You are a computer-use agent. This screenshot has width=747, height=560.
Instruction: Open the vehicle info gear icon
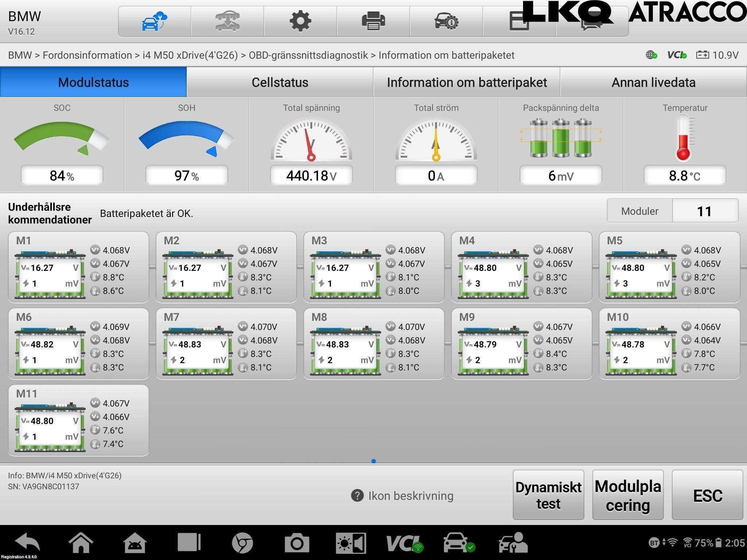pyautogui.click(x=446, y=21)
